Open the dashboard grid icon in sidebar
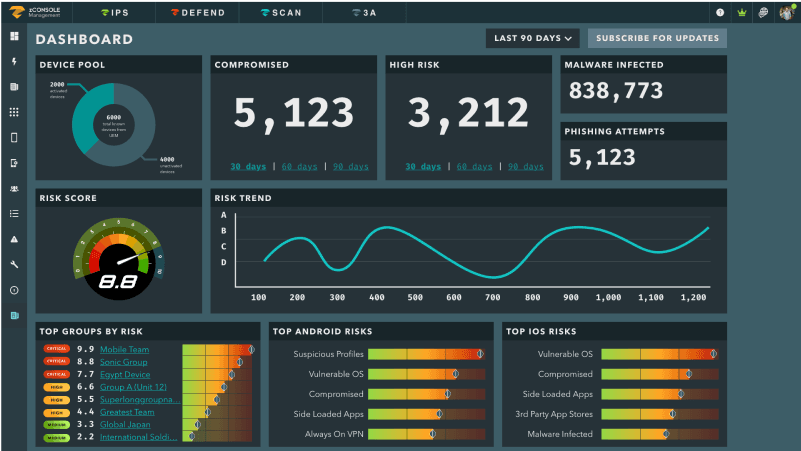Image resolution: width=801 pixels, height=451 pixels. coord(14,36)
